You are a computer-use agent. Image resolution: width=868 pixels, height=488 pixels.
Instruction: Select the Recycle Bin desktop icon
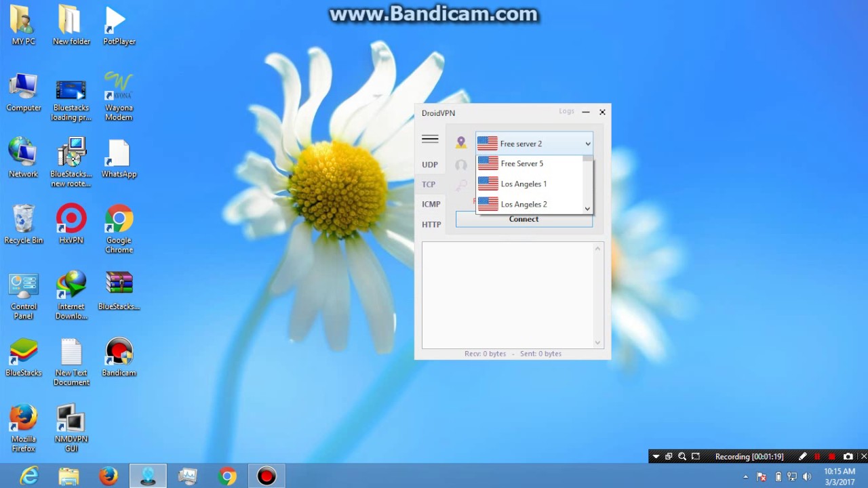coord(23,225)
